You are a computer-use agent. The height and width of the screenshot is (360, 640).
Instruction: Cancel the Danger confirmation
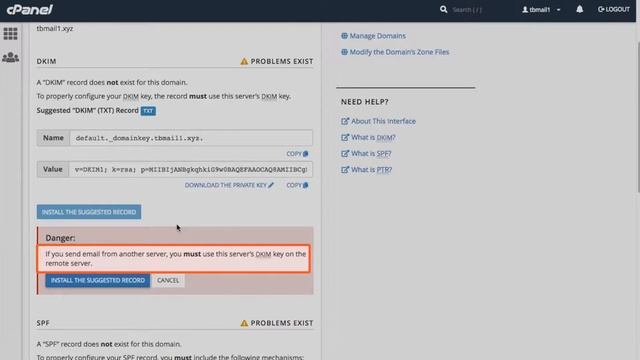tap(168, 280)
